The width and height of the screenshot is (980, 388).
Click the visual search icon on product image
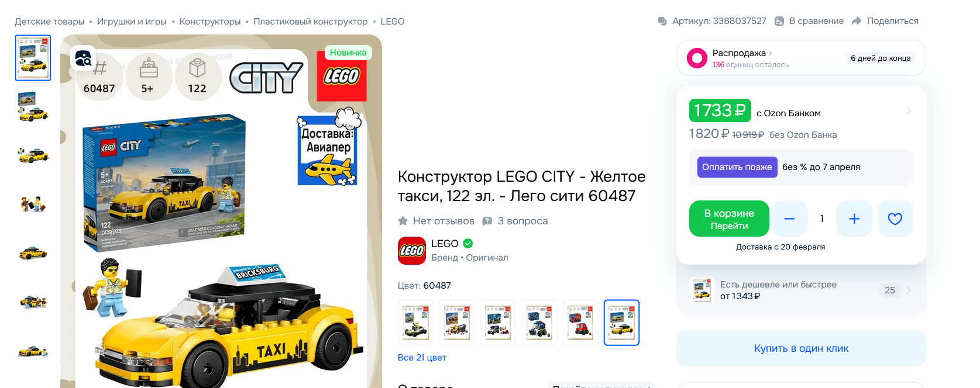point(83,58)
